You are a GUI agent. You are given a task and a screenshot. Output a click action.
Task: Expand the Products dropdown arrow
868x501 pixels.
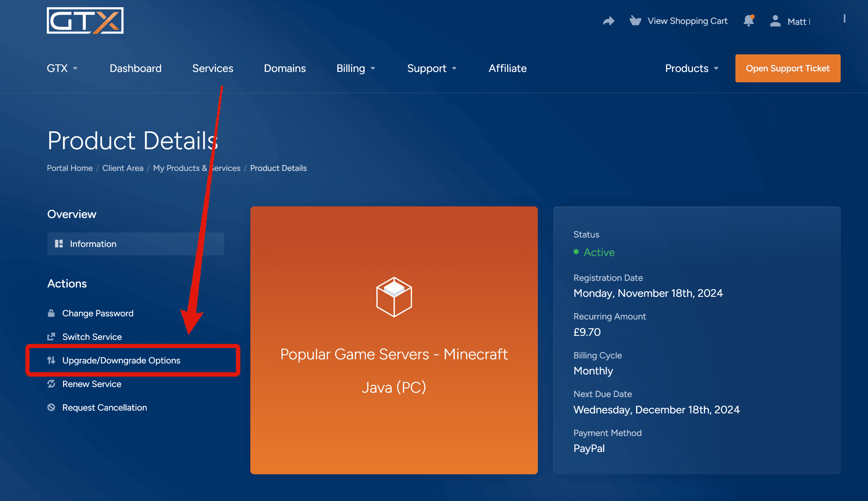pos(716,68)
